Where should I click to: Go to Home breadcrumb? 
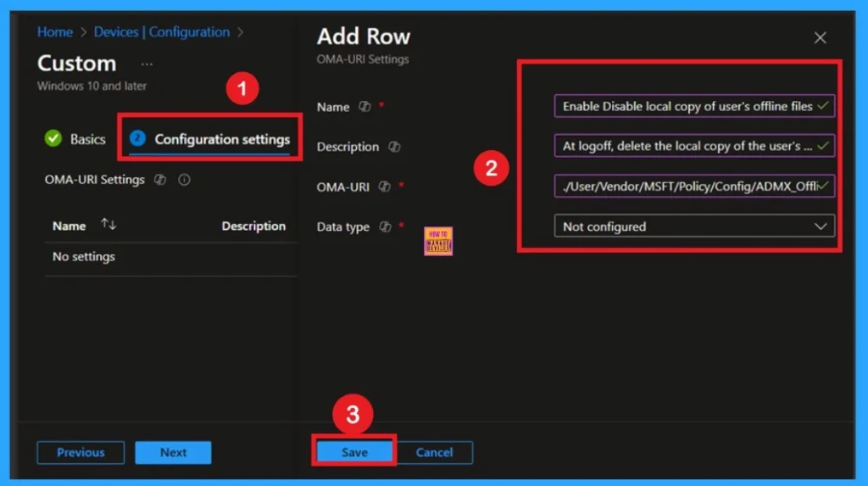click(55, 32)
